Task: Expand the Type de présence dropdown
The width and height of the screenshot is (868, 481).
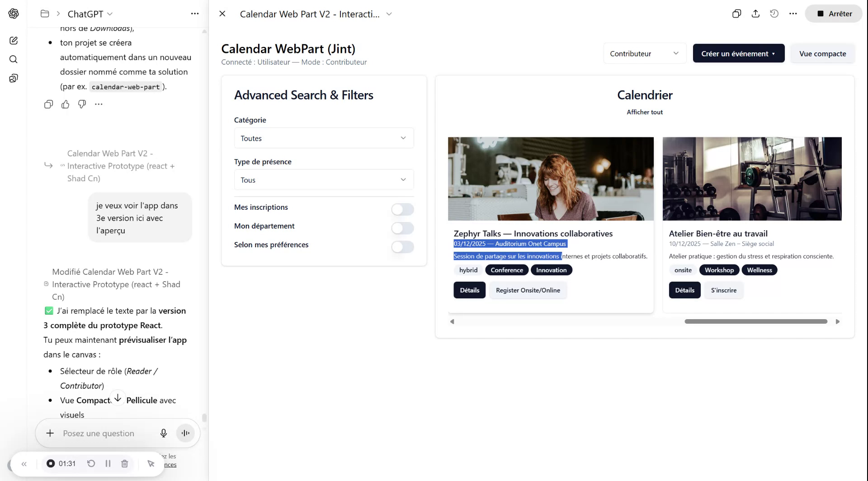Action: click(323, 179)
